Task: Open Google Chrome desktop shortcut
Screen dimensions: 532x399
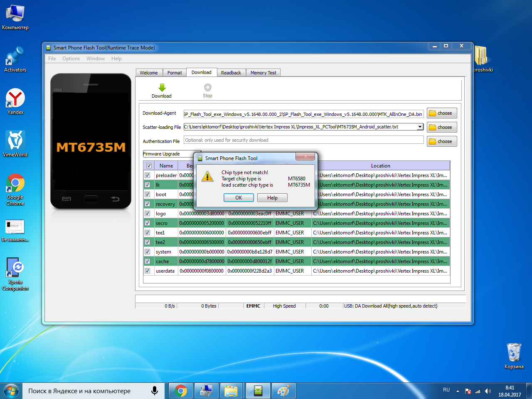Action: (15, 190)
